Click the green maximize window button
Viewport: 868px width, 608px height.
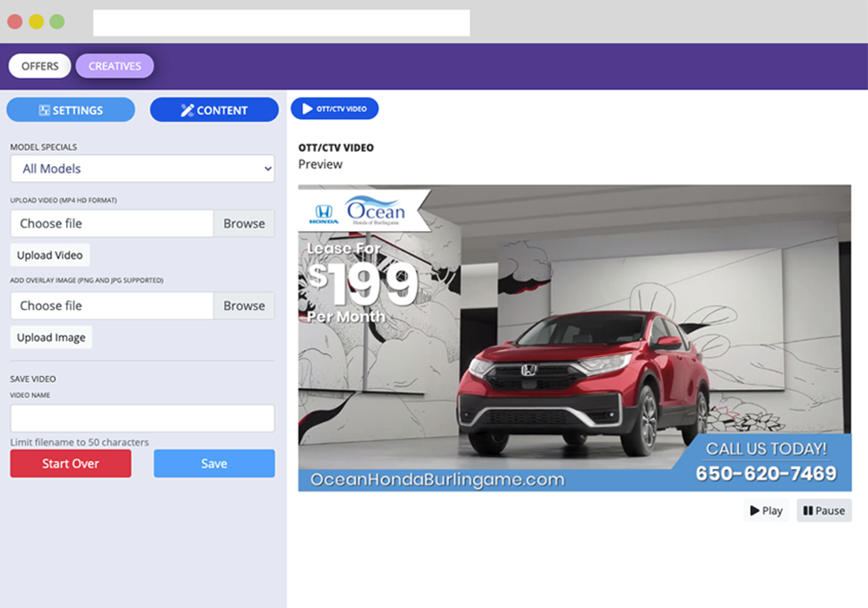point(57,22)
